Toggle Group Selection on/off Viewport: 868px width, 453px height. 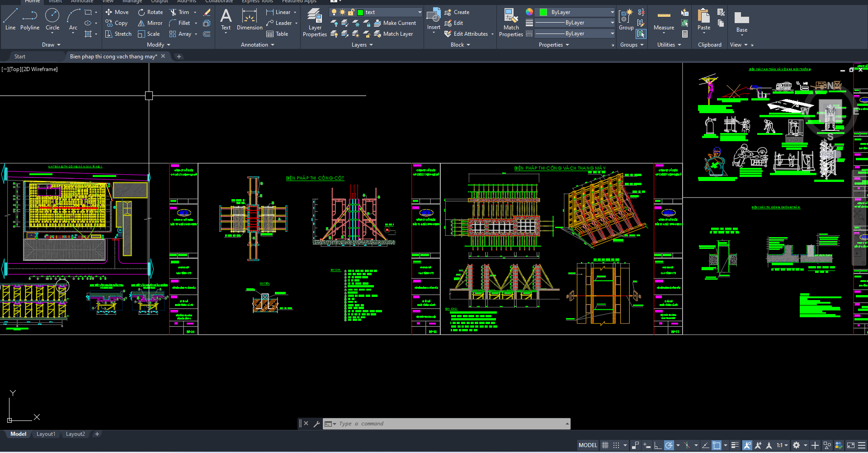coord(641,34)
